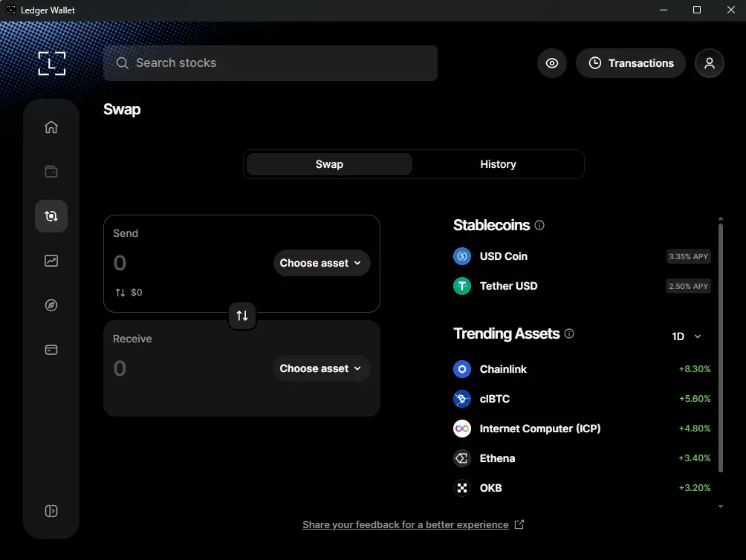This screenshot has width=746, height=560.
Task: Click USD Coin icon
Action: tap(462, 256)
